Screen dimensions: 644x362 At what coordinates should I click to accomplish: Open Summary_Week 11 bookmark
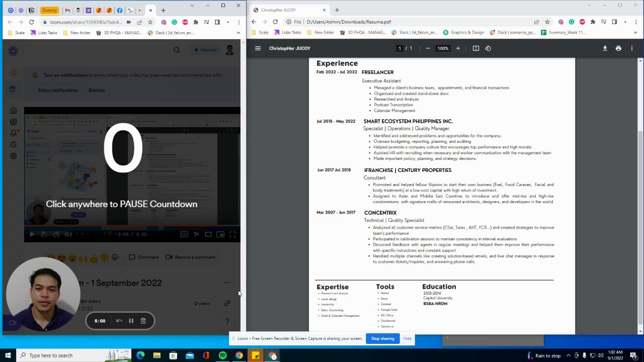tap(563, 32)
